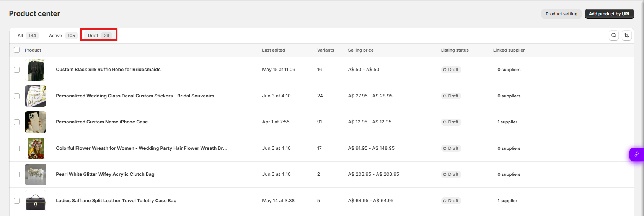Click the sort arrows icon
This screenshot has width=644, height=216.
[626, 36]
